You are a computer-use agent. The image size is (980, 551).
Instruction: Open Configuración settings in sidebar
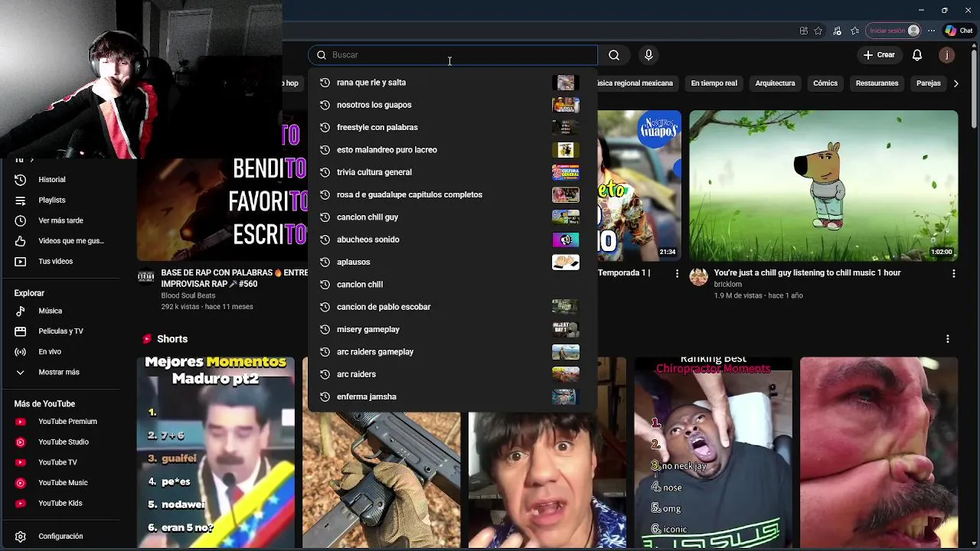point(59,536)
